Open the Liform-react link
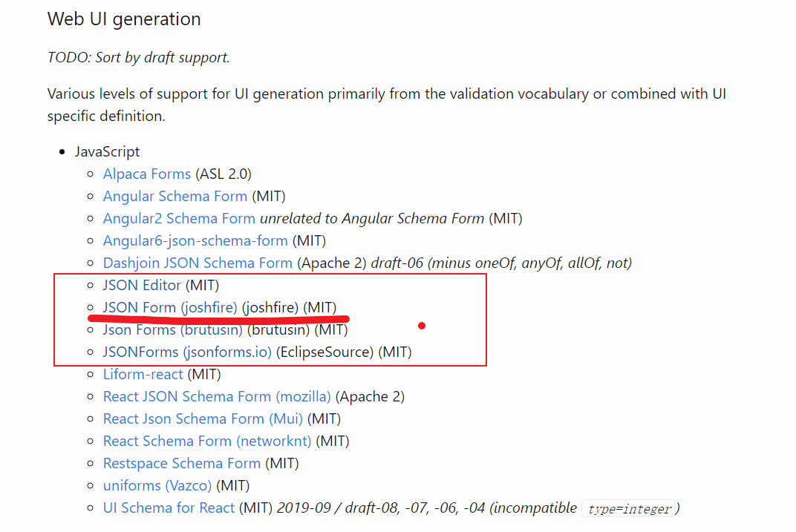796x532 pixels. coord(143,374)
